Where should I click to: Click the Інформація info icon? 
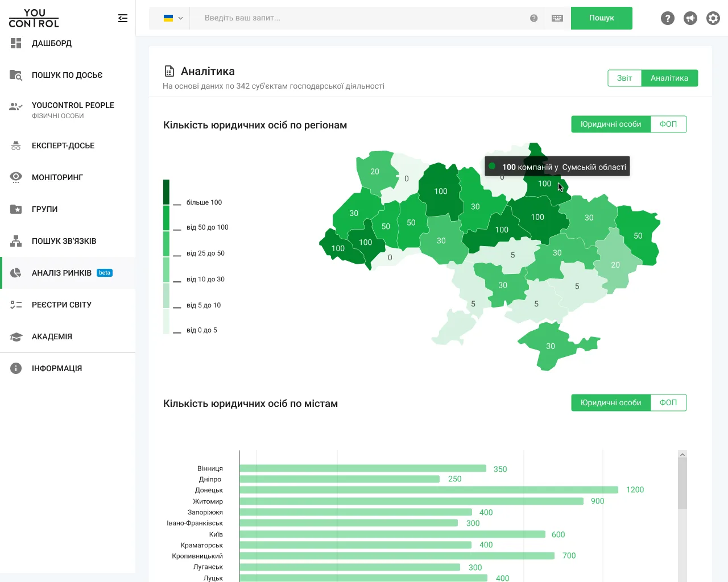point(16,368)
